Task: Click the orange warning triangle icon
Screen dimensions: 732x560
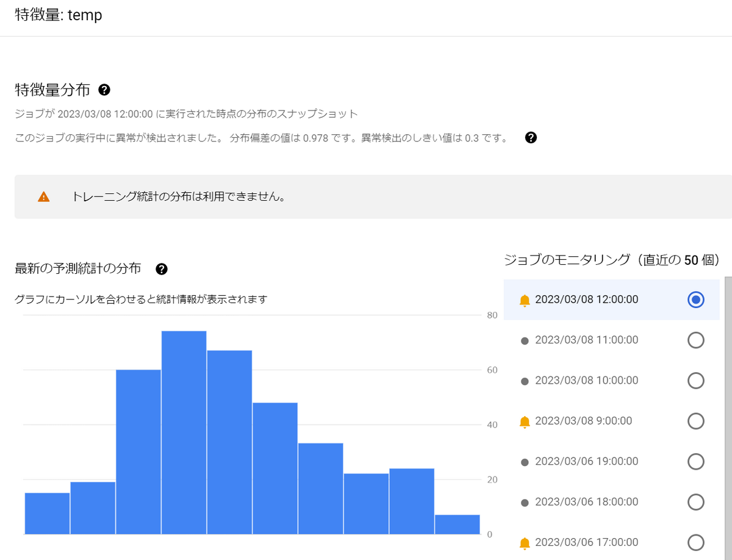Action: point(43,196)
